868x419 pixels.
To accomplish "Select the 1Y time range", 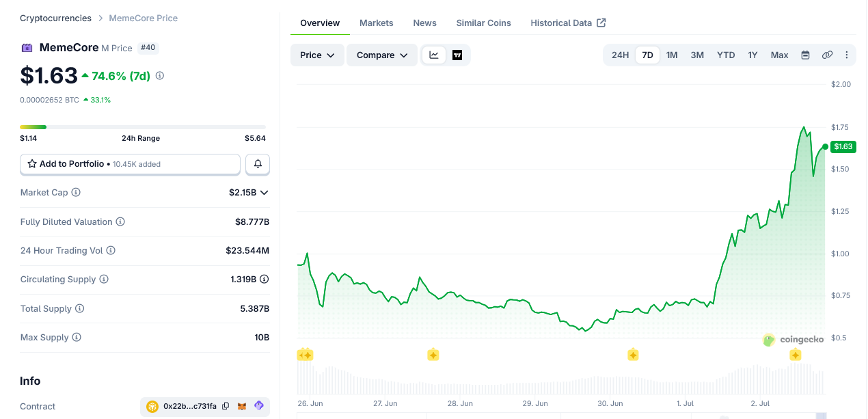I will click(752, 55).
